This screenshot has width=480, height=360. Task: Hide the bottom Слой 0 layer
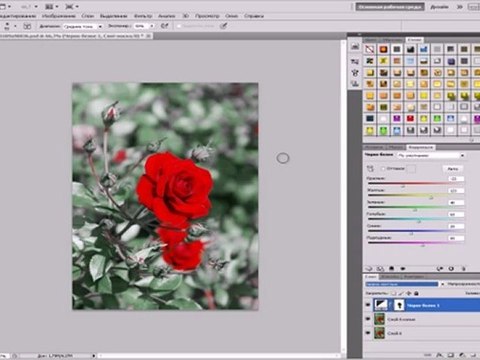[x=368, y=333]
